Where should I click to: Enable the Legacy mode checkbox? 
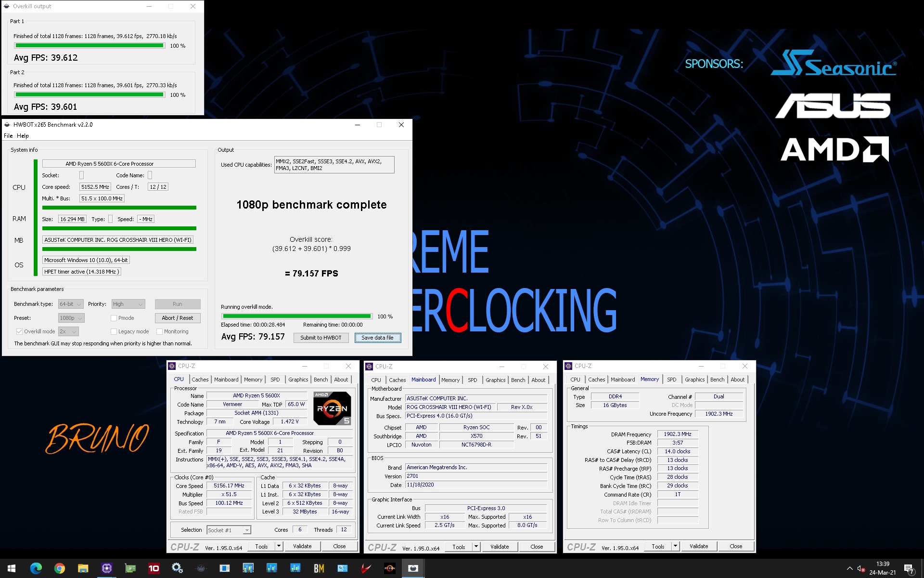click(114, 331)
